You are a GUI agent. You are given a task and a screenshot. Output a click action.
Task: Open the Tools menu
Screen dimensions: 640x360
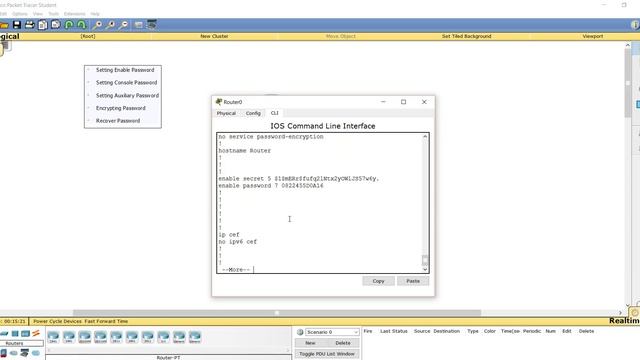(x=53, y=14)
